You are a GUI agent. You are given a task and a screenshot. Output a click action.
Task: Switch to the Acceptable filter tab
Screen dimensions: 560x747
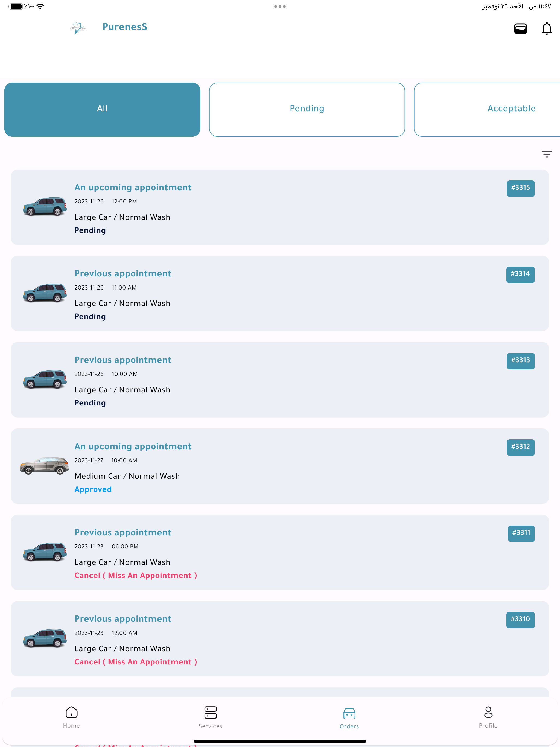487,109
